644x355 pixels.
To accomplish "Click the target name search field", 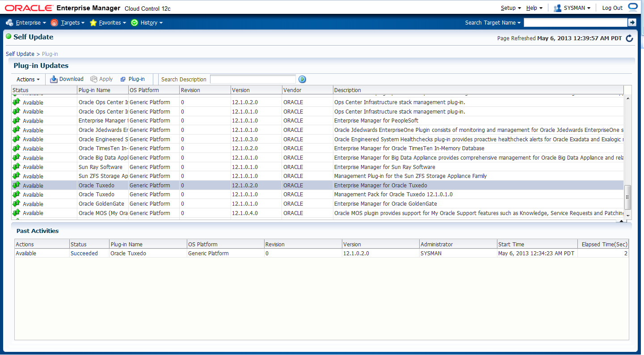I will pyautogui.click(x=576, y=22).
